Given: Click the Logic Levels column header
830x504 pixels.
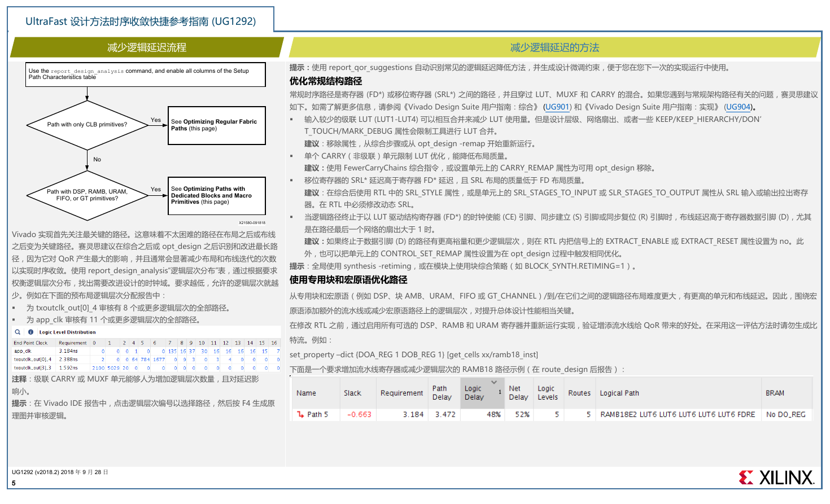Looking at the screenshot, I should [548, 393].
